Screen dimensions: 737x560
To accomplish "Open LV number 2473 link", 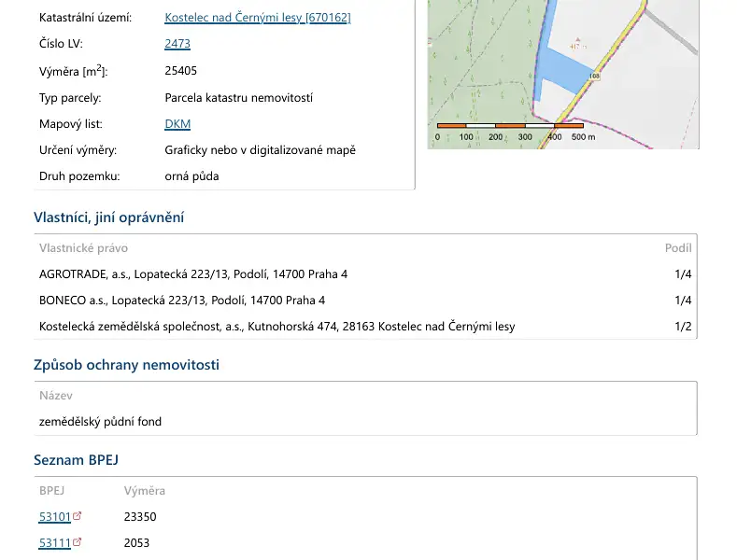I will click(x=177, y=44).
